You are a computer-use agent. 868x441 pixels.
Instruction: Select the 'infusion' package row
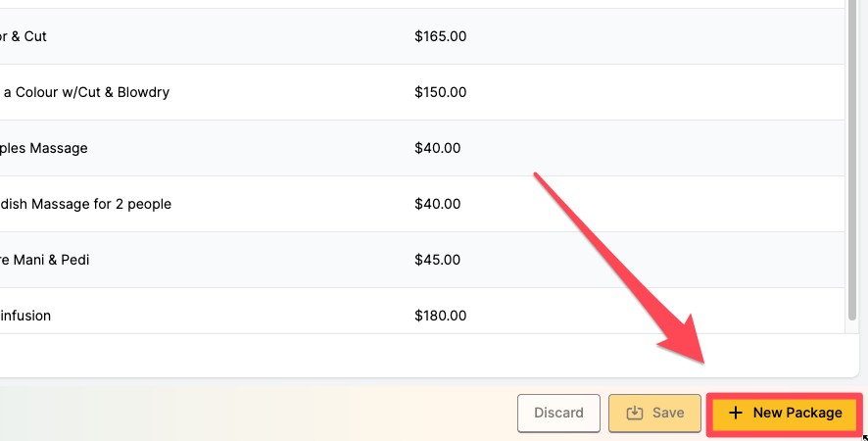tap(25, 316)
